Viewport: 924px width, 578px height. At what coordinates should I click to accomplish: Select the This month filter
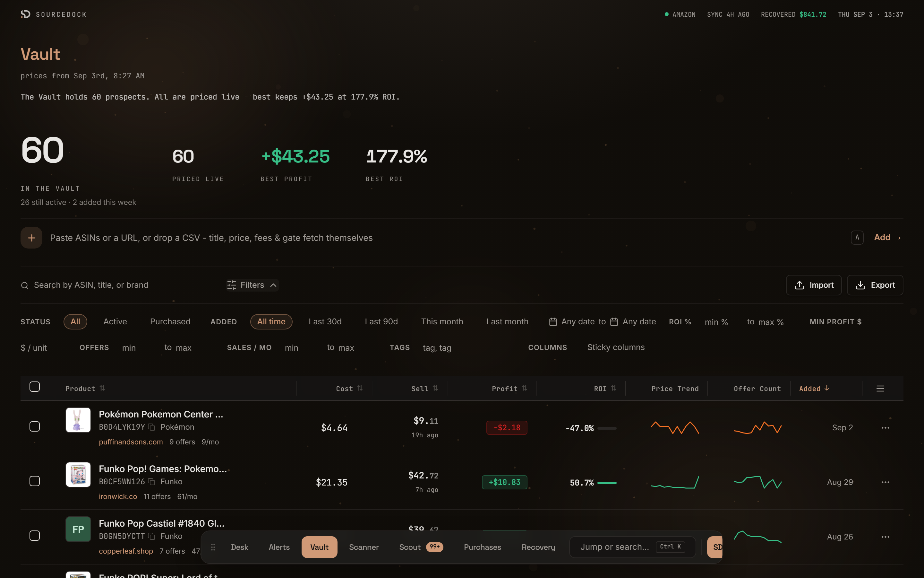pyautogui.click(x=442, y=321)
